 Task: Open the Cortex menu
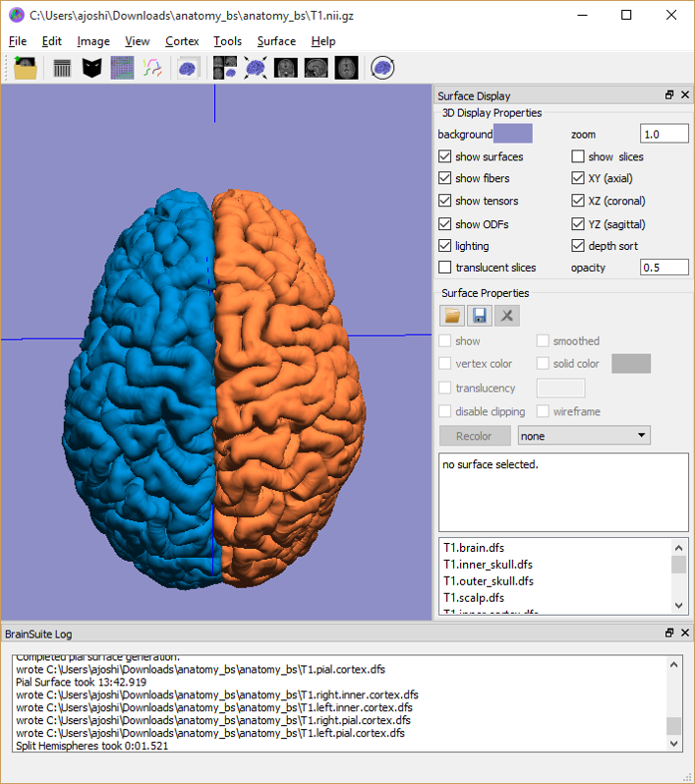182,41
